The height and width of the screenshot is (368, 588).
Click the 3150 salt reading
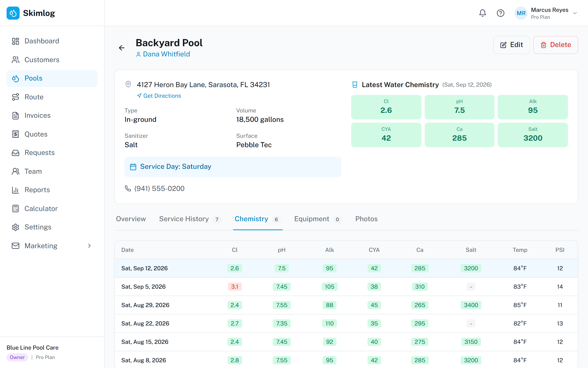[x=471, y=342]
